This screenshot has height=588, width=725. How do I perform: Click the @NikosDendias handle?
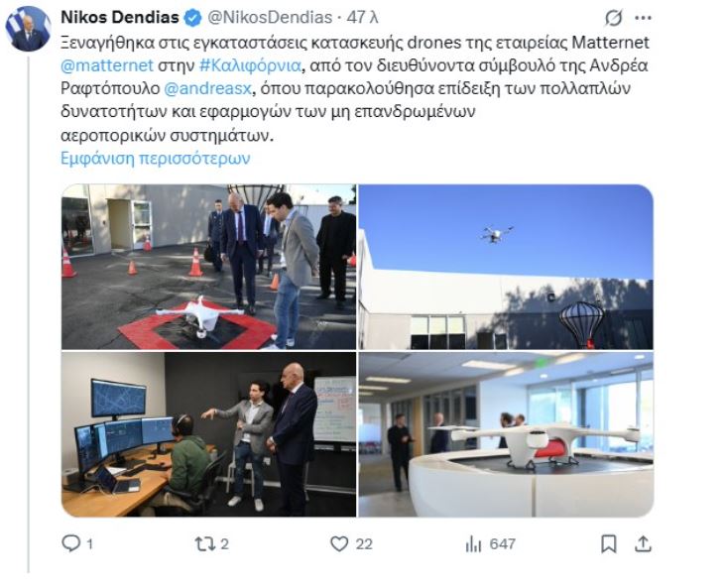coord(270,18)
